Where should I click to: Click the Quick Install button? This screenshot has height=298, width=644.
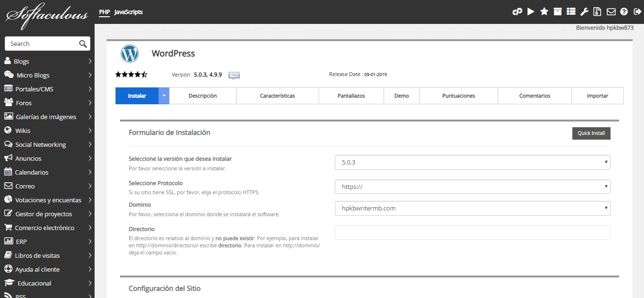click(591, 133)
